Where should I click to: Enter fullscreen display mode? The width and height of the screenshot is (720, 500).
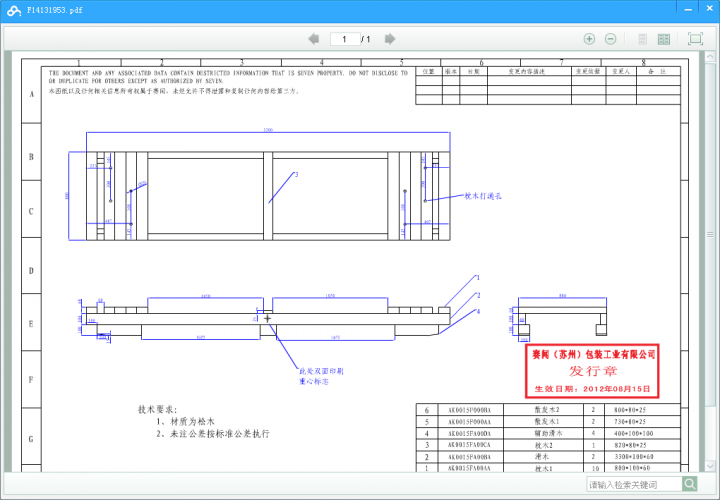(696, 38)
